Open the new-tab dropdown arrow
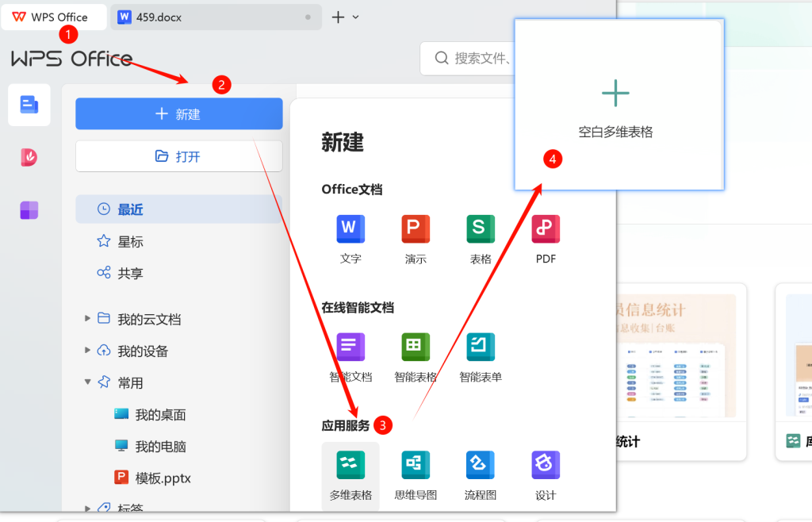812x522 pixels. point(356,17)
